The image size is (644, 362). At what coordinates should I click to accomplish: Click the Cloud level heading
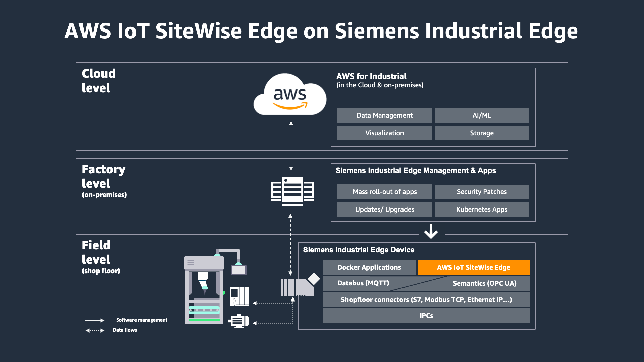pyautogui.click(x=99, y=81)
